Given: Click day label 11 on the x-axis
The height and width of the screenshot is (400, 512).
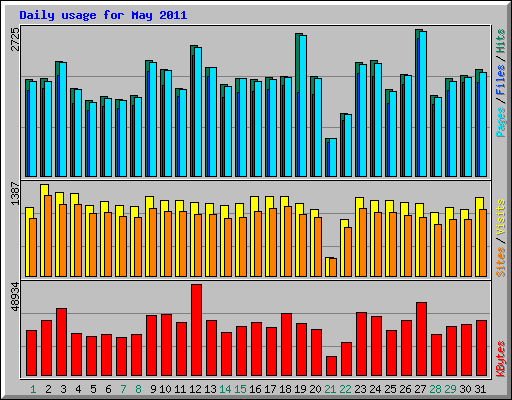Looking at the screenshot, I should coord(180,389).
